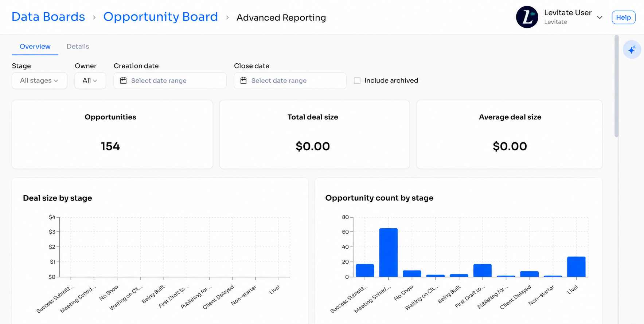Click the calendar icon in Close date field
Screen dimensions: 644x324
click(243, 80)
